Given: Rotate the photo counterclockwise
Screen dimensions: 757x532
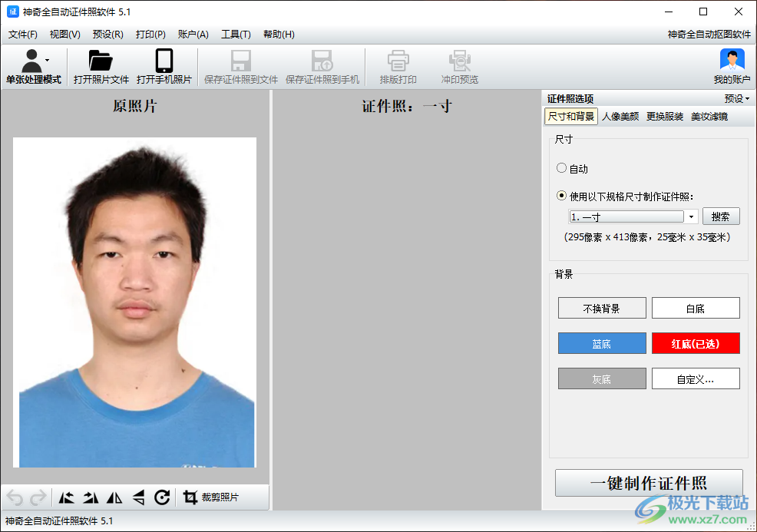Looking at the screenshot, I should [65, 497].
